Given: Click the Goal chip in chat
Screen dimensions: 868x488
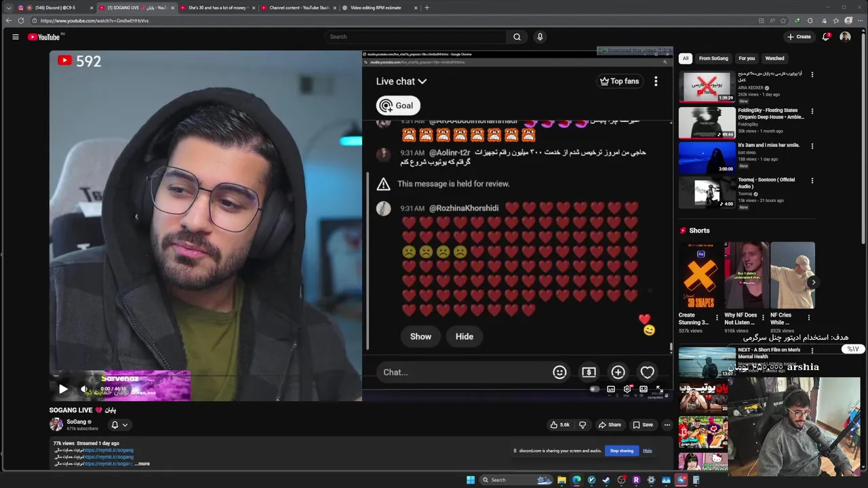Looking at the screenshot, I should 398,105.
